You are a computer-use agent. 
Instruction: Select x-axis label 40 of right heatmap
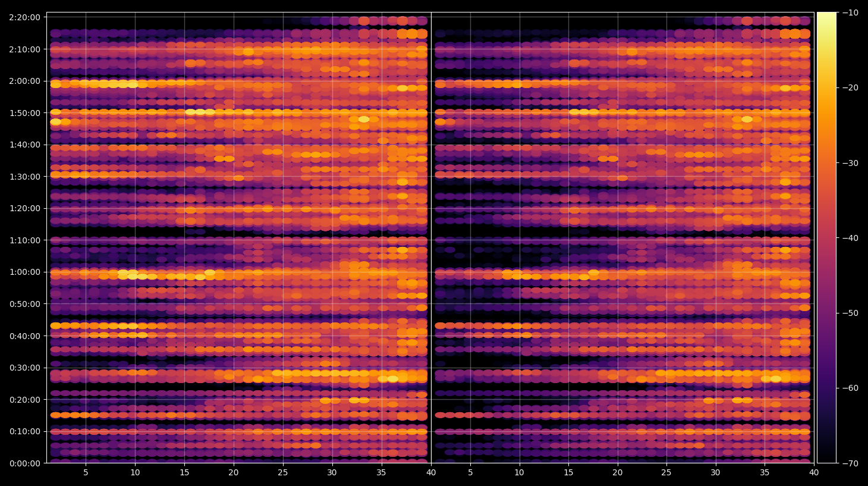tap(814, 473)
